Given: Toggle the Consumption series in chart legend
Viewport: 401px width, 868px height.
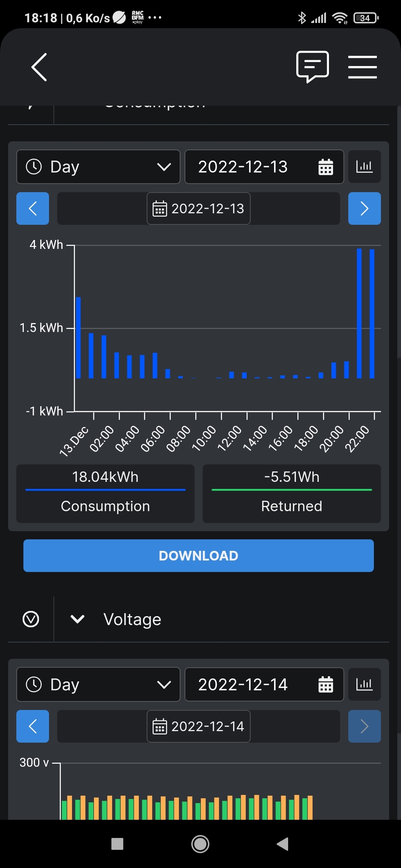Looking at the screenshot, I should click(x=105, y=494).
